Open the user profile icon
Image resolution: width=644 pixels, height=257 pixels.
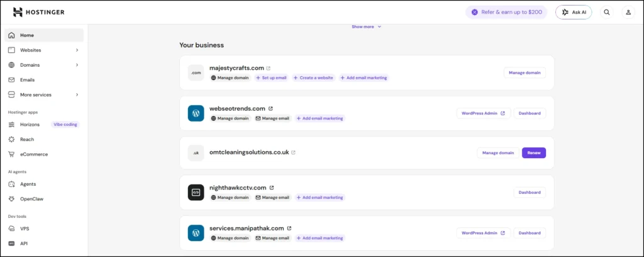pyautogui.click(x=628, y=13)
